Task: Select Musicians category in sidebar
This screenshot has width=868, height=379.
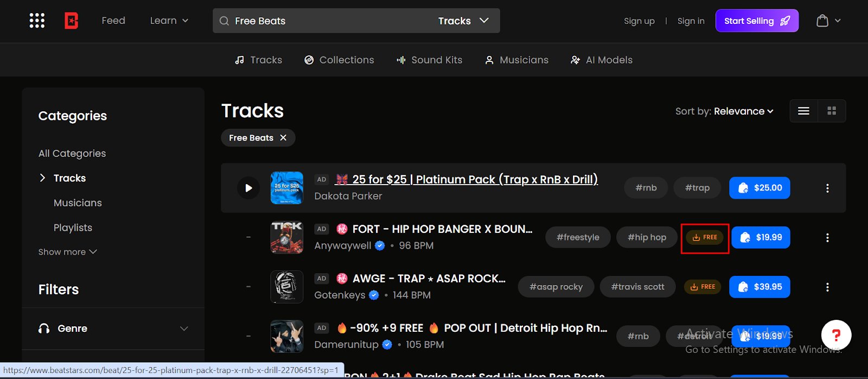Action: (78, 203)
